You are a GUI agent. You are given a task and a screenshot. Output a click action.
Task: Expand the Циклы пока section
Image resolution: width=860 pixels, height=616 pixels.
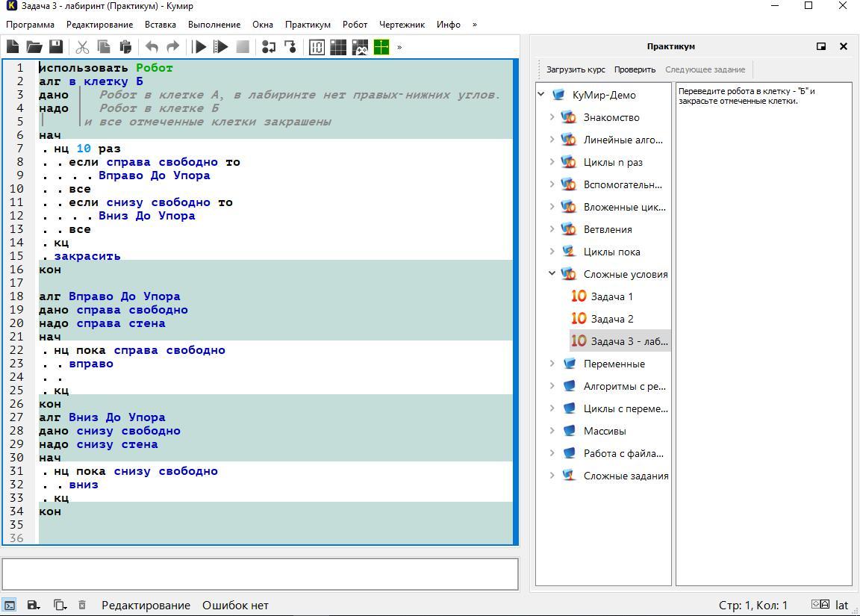click(552, 252)
